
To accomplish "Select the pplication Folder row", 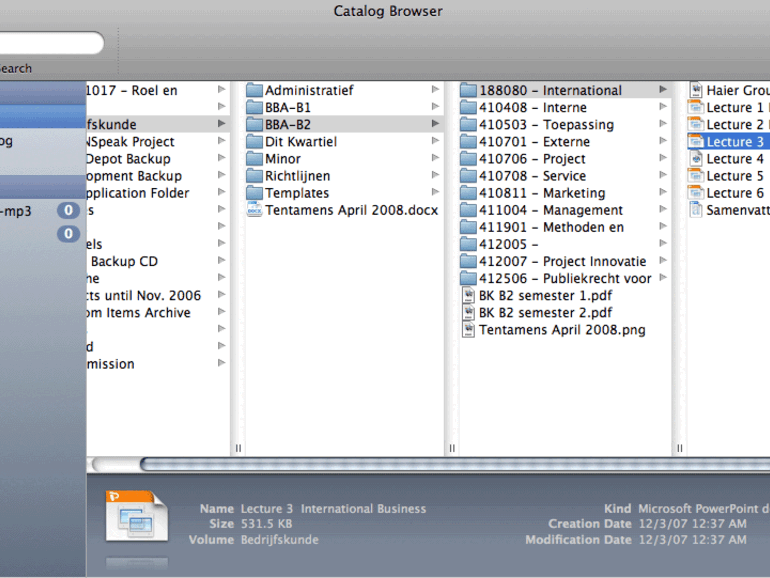I will (x=158, y=193).
